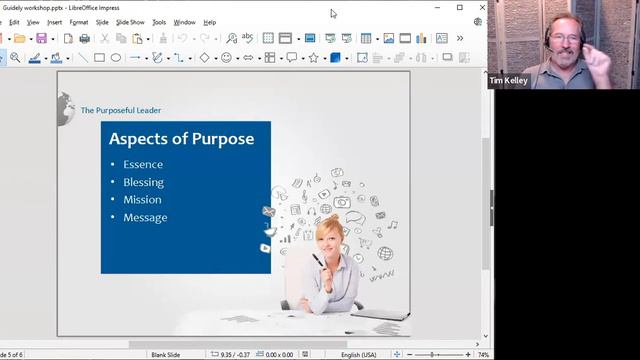Click the Export document icon

[68, 39]
